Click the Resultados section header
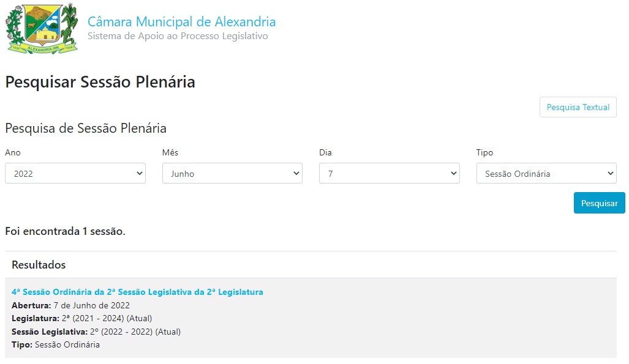This screenshot has width=629, height=364. click(x=39, y=265)
